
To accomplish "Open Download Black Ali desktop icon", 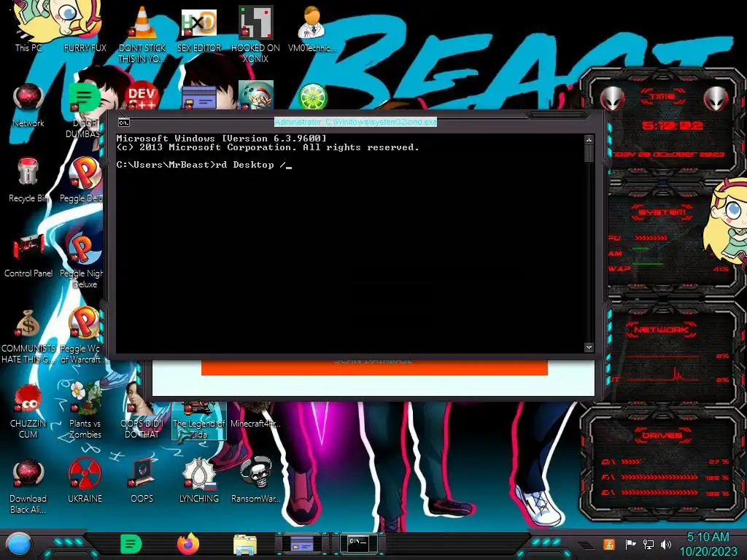I will (28, 486).
